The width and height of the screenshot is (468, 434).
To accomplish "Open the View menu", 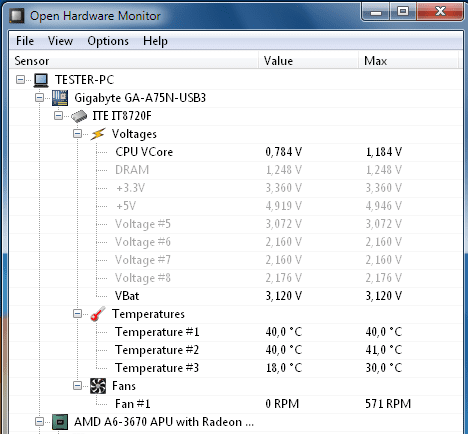I will 60,41.
